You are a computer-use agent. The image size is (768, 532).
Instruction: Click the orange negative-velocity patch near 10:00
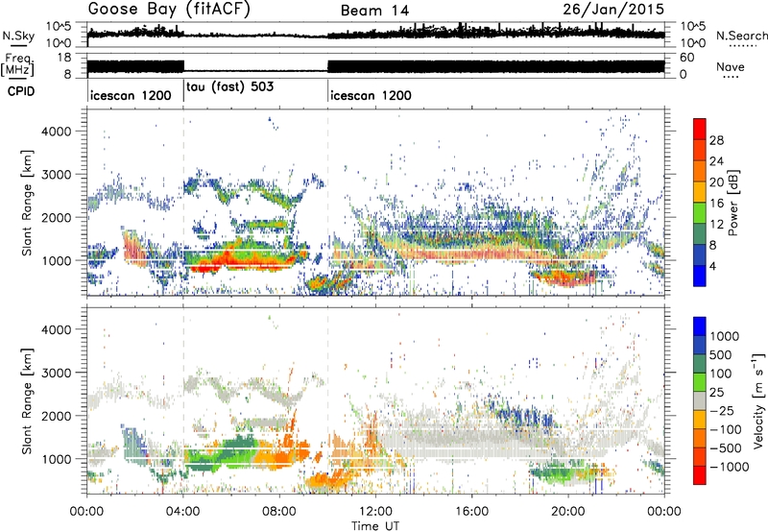coord(329,479)
